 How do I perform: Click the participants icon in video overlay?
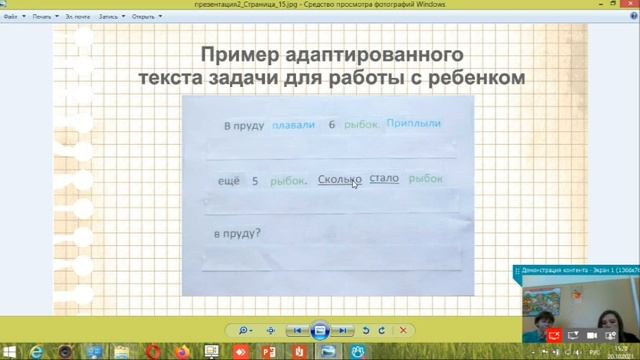click(x=611, y=336)
